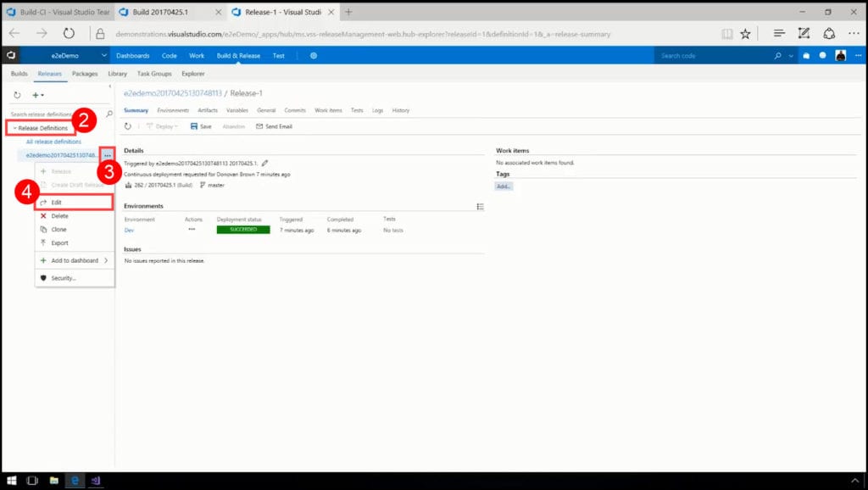Screen dimensions: 868x490
Task: Open Task View on taskbar
Action: (32, 481)
